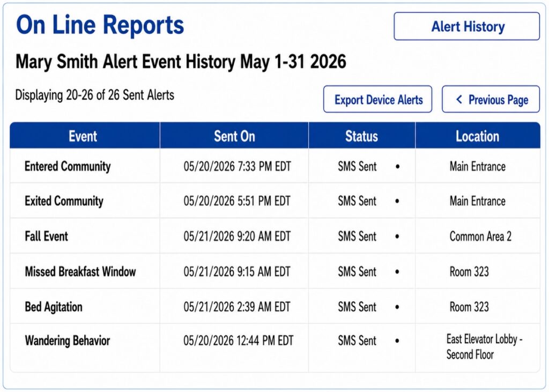The height and width of the screenshot is (392, 549).
Task: Click timestamp 05/21/2026 2:39 AM EDT
Action: [x=237, y=307]
